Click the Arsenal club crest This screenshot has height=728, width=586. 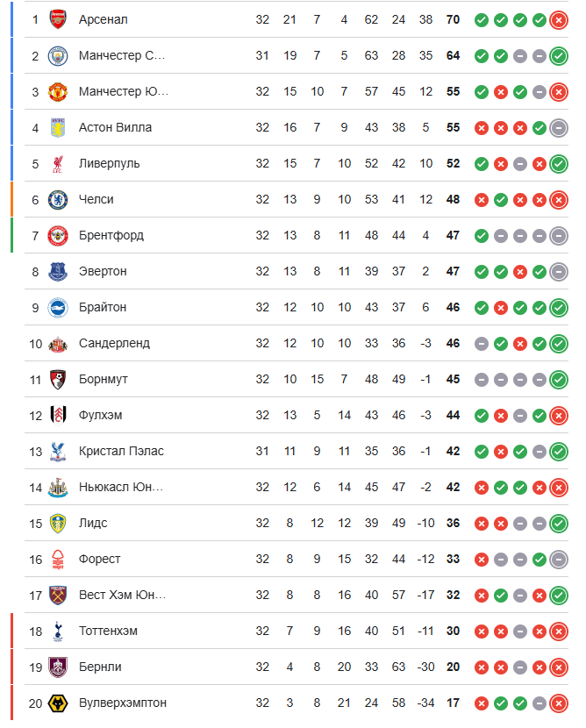[x=58, y=19]
